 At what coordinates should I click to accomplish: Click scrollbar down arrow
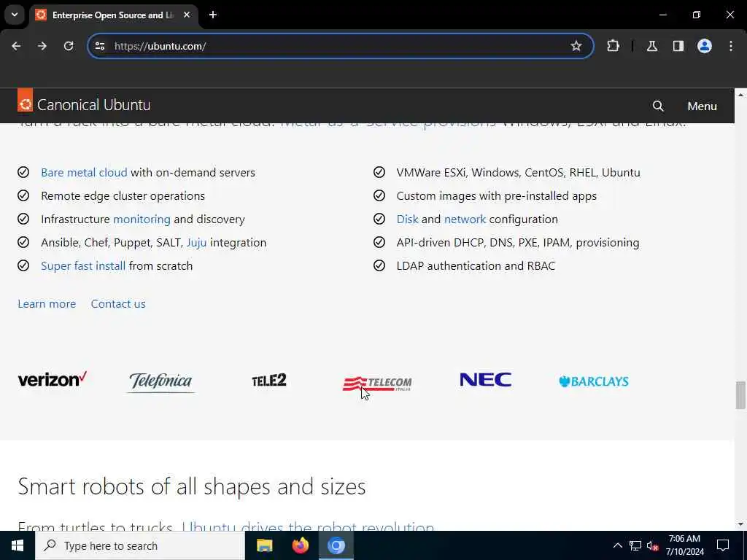click(740, 524)
